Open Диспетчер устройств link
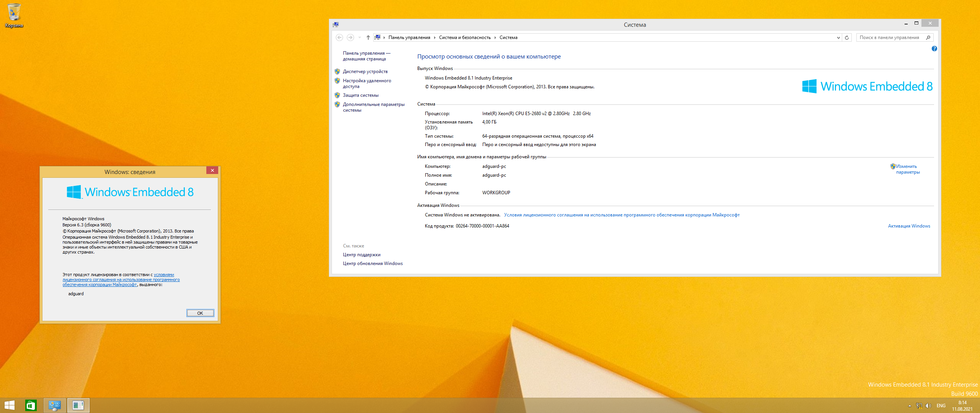This screenshot has width=980, height=413. [x=365, y=72]
